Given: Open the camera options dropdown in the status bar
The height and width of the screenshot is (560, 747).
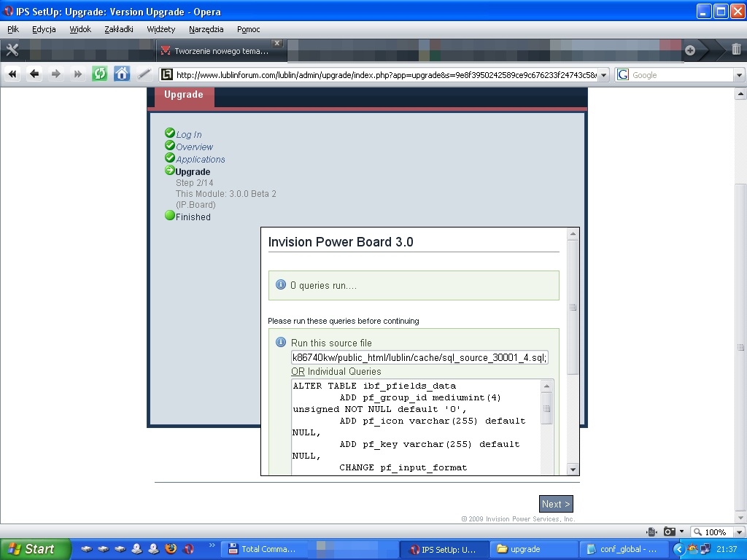Looking at the screenshot, I should 682,532.
